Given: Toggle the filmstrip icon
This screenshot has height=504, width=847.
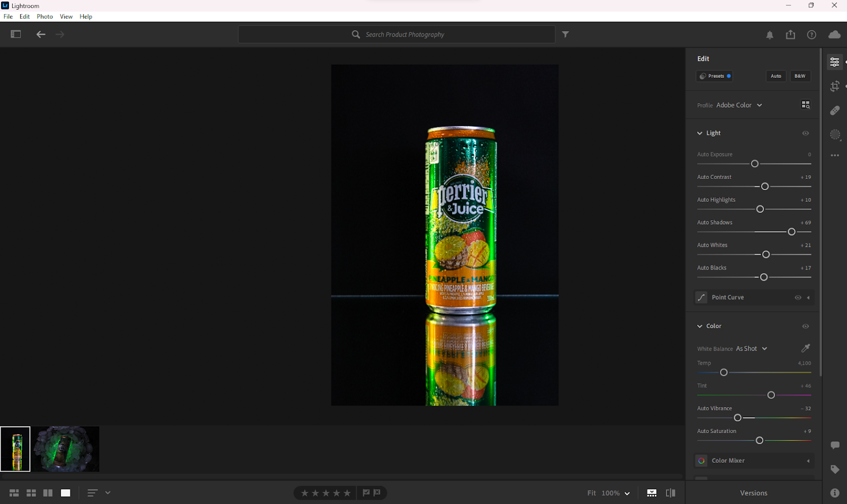Looking at the screenshot, I should [652, 493].
